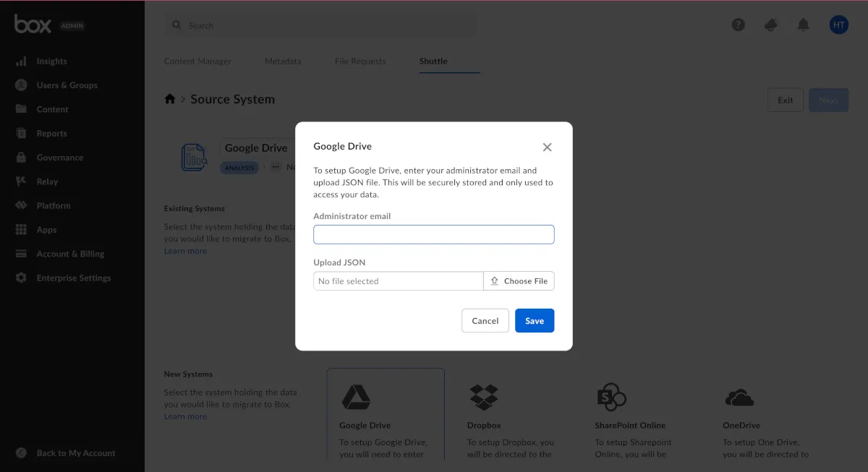Click the Back to My Account arrow icon
The image size is (868, 472).
[21, 453]
